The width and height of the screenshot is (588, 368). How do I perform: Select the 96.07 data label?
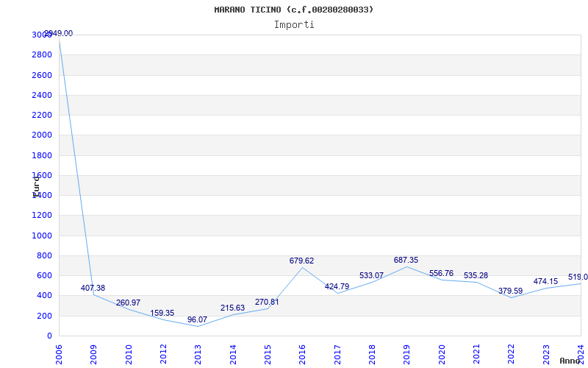click(x=197, y=320)
